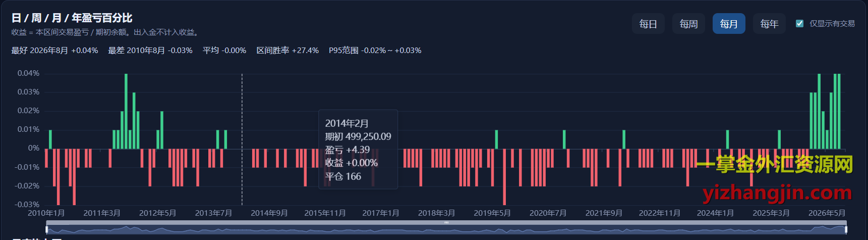Select the lone green bar above 2019年5月
This screenshot has width=868, height=240.
[x=496, y=139]
